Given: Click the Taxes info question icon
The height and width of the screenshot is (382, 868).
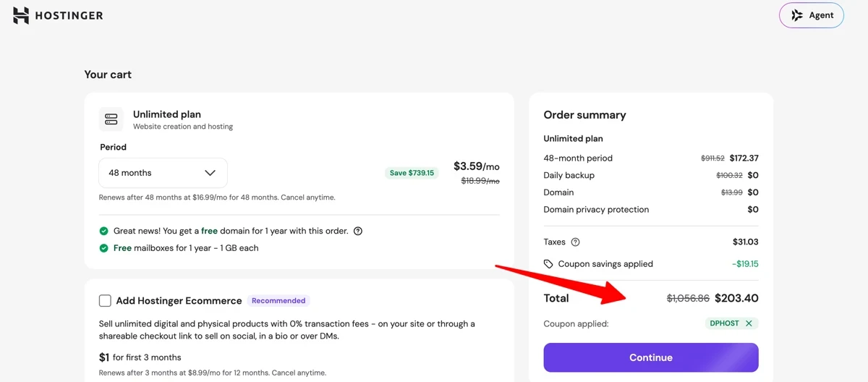Looking at the screenshot, I should (575, 242).
